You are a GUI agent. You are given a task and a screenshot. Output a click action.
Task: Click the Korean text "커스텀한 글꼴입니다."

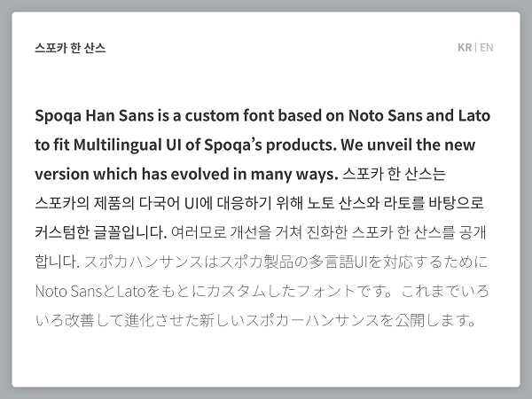click(x=101, y=232)
